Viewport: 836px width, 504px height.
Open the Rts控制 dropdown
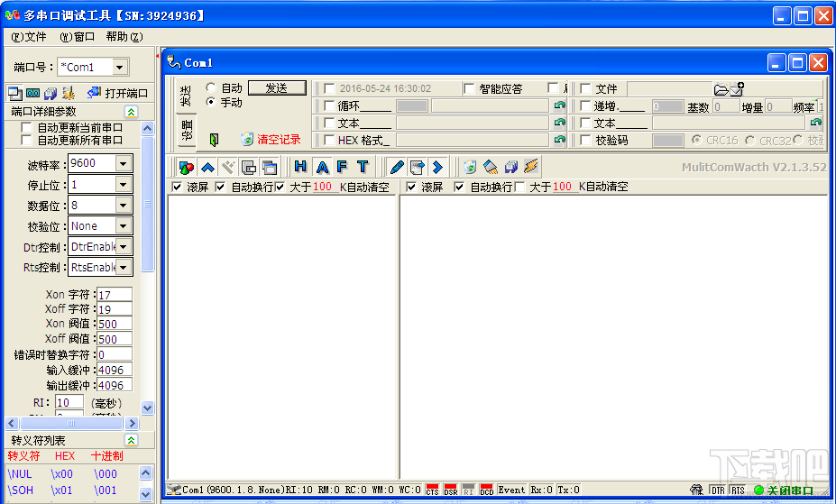pyautogui.click(x=124, y=268)
